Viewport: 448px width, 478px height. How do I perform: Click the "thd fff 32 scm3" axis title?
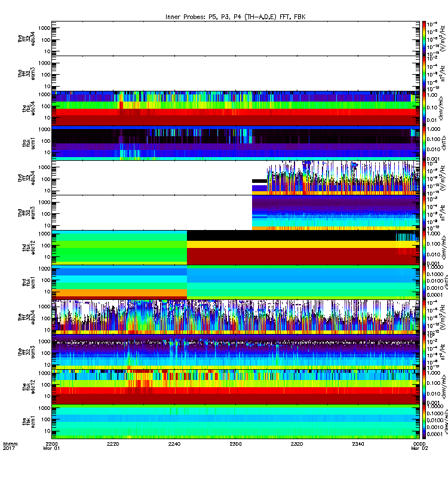pyautogui.click(x=26, y=213)
